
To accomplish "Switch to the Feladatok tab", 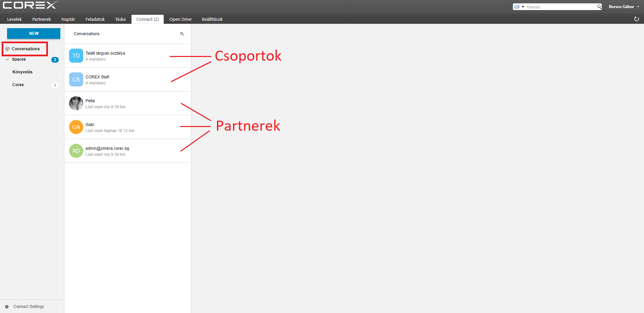I will (x=95, y=19).
